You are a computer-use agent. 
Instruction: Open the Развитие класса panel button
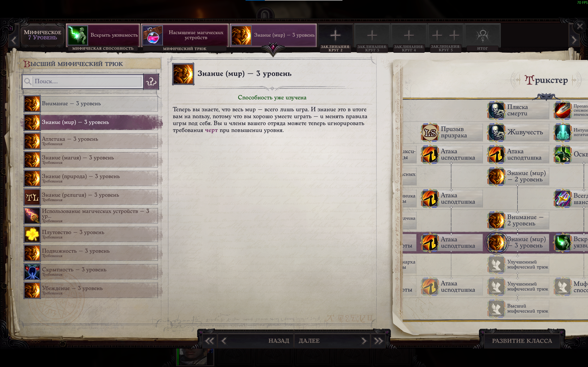(x=522, y=341)
